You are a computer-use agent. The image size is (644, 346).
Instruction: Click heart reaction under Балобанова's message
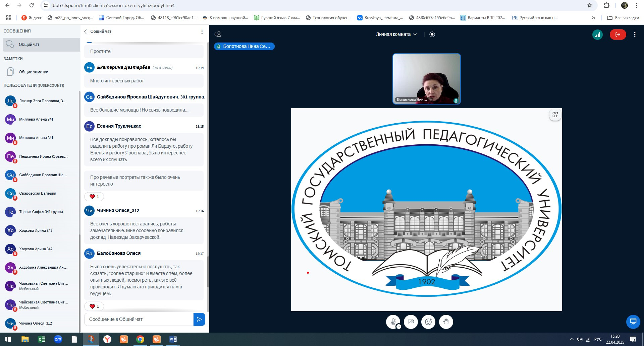click(94, 306)
